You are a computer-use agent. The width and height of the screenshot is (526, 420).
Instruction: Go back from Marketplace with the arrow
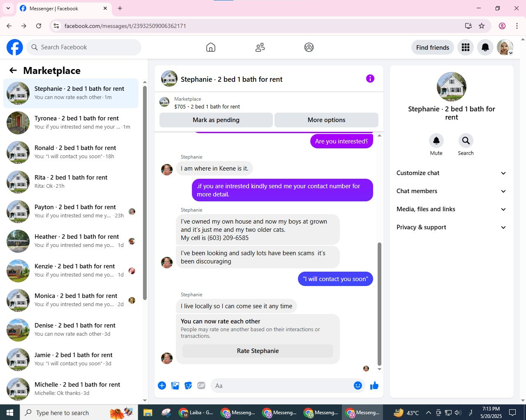(13, 70)
